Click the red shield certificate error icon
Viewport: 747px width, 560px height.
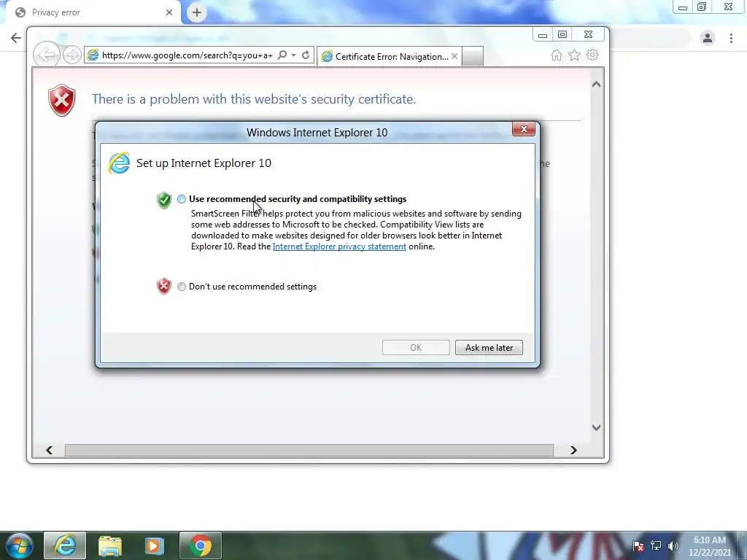coord(62,101)
